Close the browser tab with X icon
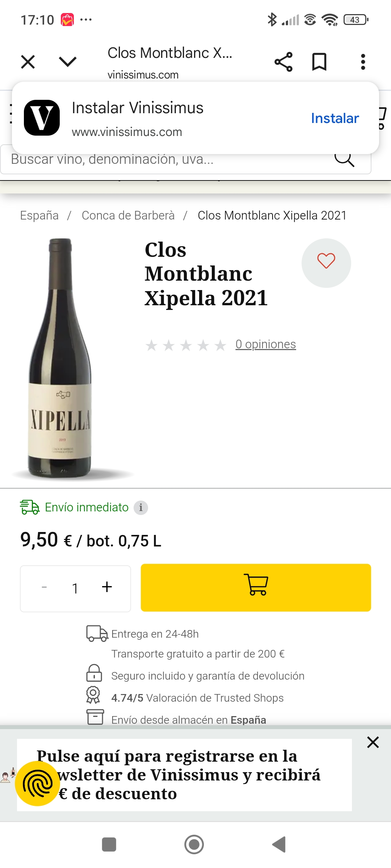Screen dimensions: 391x868 point(28,62)
